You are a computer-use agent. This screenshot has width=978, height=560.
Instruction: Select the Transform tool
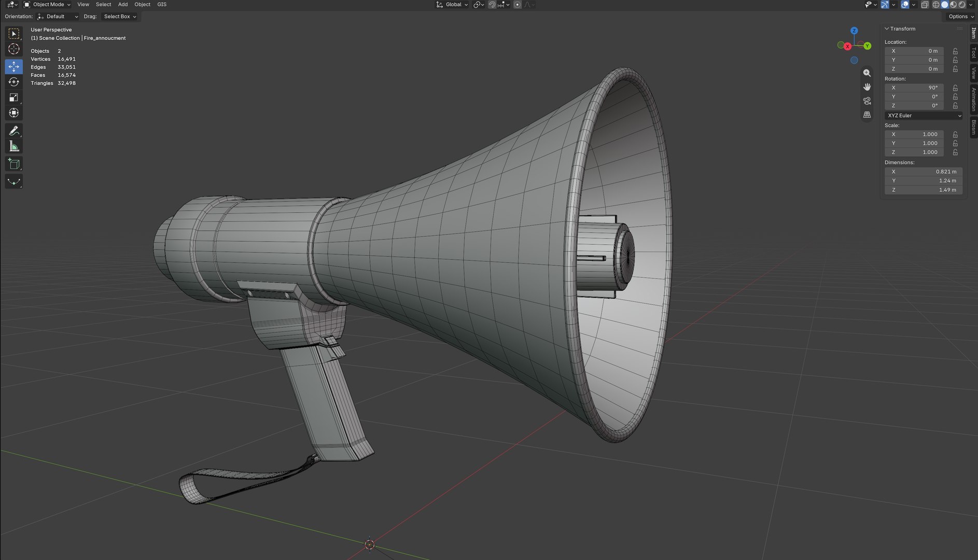click(x=14, y=113)
